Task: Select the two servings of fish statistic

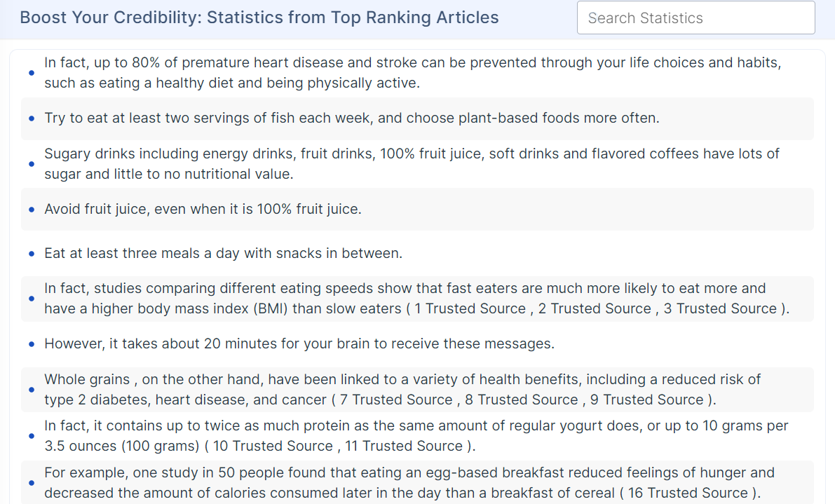Action: coord(351,118)
